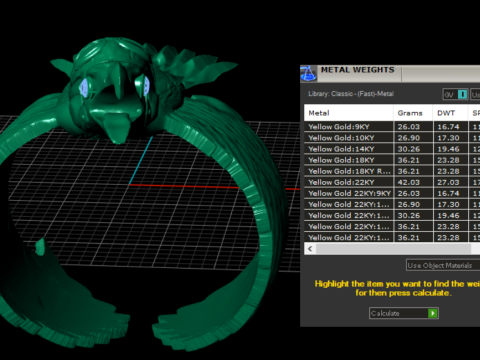
Task: Click 23.28 DWT in Yellow Gold:18KY row
Action: pos(448,160)
